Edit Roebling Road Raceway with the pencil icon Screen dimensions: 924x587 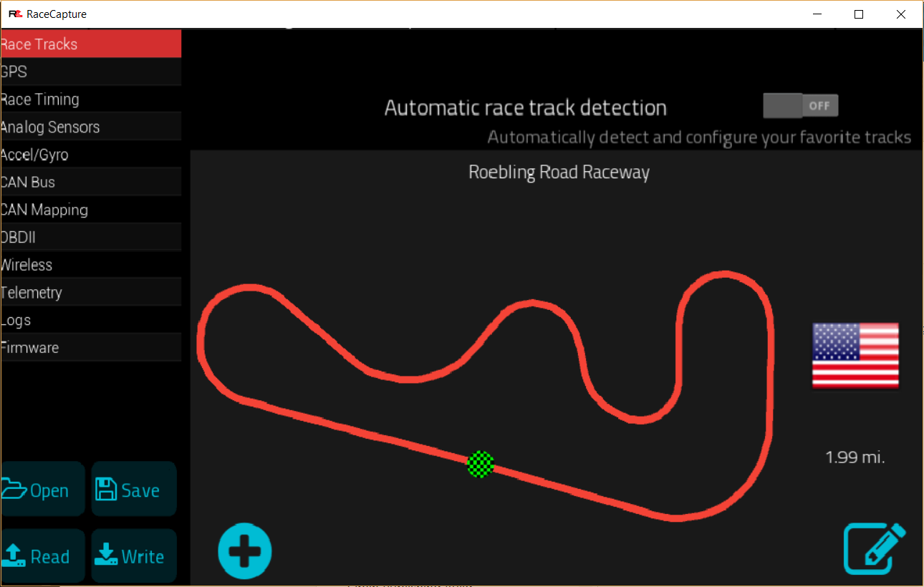[874, 549]
